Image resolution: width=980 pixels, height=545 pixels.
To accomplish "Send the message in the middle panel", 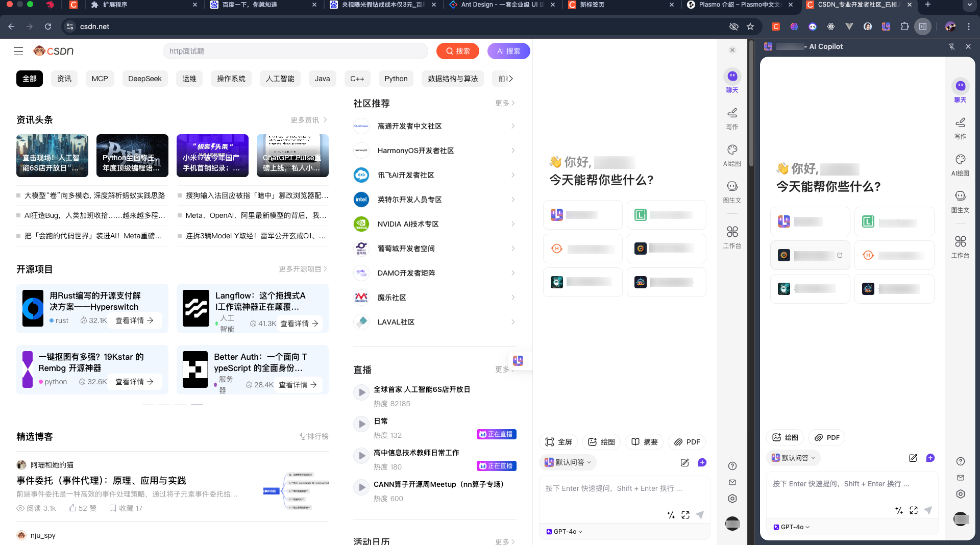I will (x=700, y=515).
